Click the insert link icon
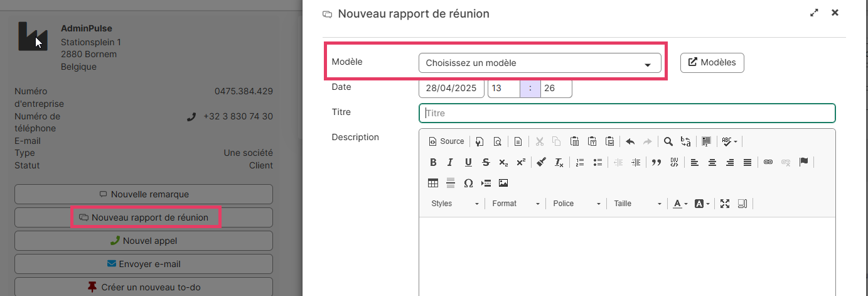 (768, 162)
